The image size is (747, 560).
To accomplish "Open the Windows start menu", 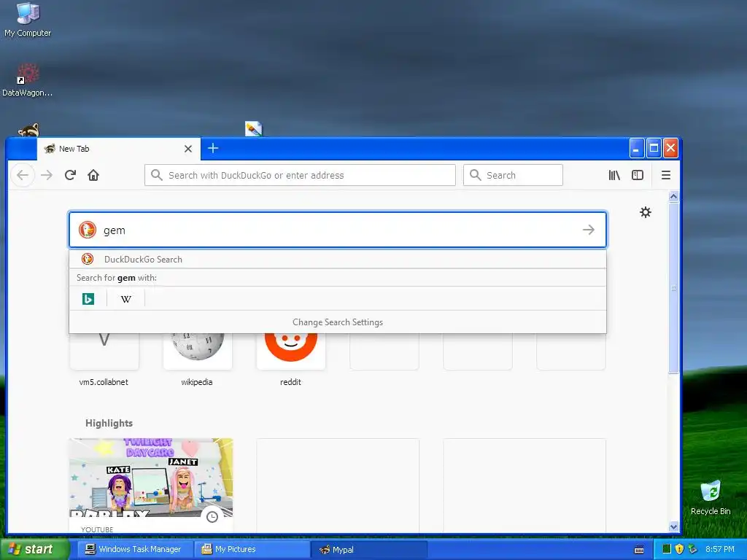I will click(34, 550).
